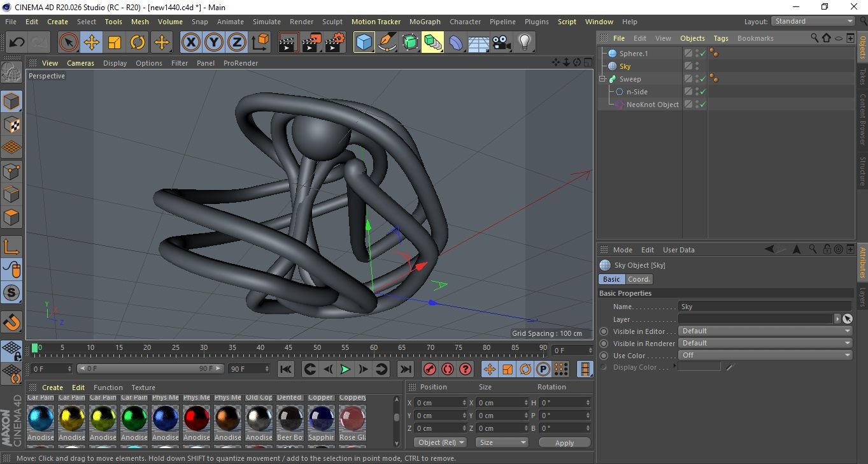Open the MoGraph menu
Image resolution: width=868 pixels, height=464 pixels.
click(425, 22)
